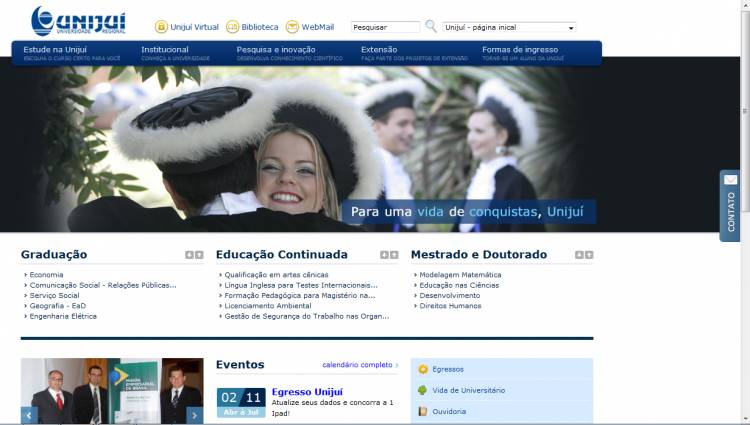Click the Ouvidoria icon
This screenshot has height=425, width=750.
423,411
